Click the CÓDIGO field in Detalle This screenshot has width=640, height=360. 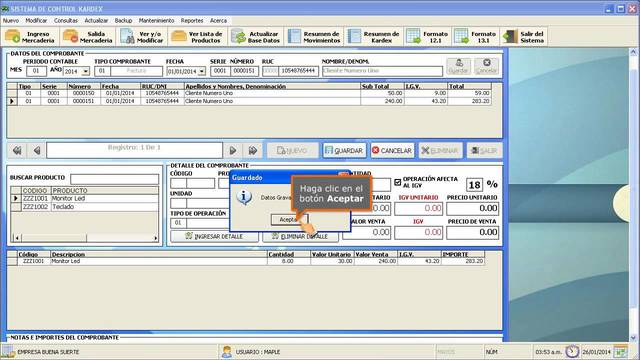[192, 183]
